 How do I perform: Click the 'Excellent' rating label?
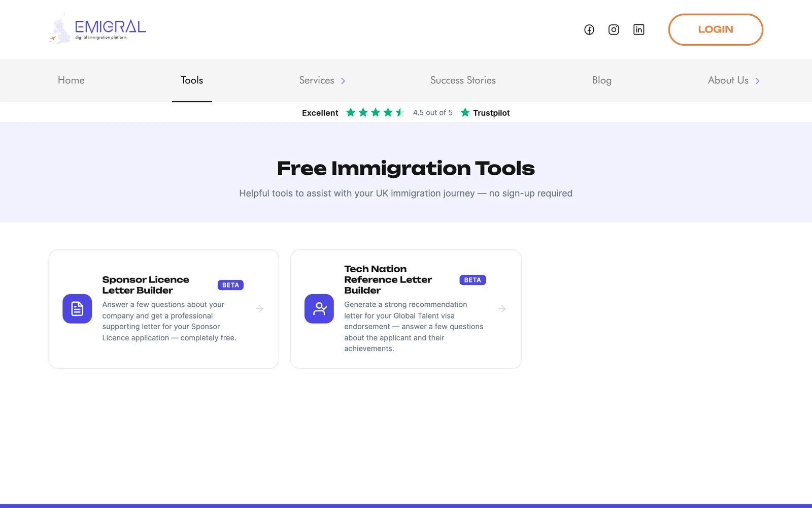click(x=320, y=113)
